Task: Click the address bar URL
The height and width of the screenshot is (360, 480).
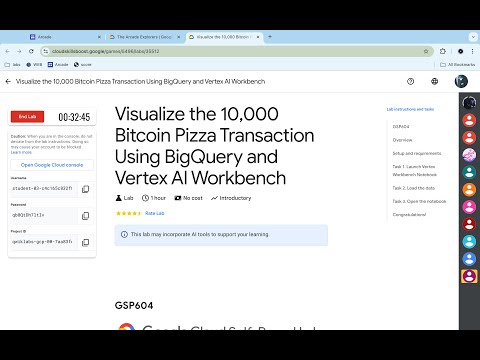Action: [106, 51]
